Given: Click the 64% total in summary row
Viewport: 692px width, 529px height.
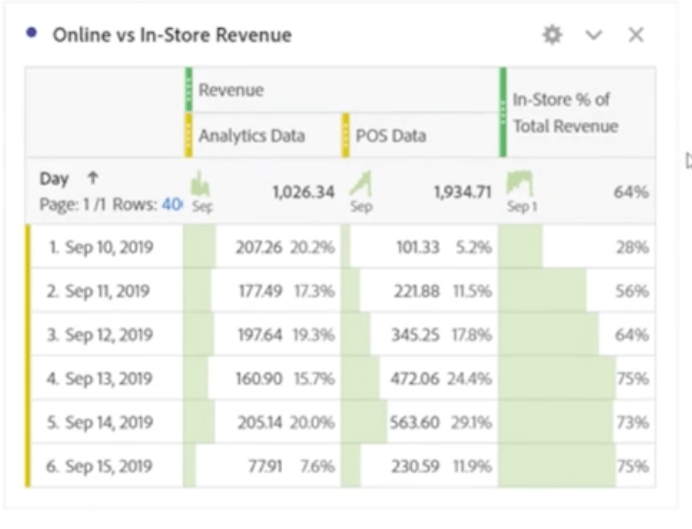Looking at the screenshot, I should [631, 192].
